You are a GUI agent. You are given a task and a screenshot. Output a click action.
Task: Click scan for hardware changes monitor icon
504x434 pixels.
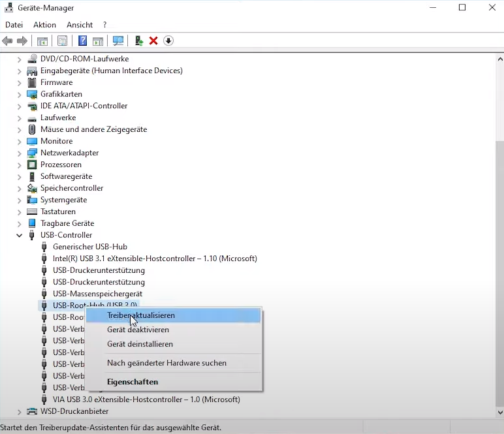click(x=118, y=40)
